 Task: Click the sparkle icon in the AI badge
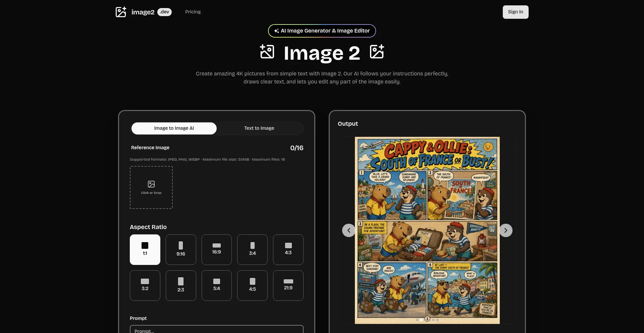click(276, 31)
